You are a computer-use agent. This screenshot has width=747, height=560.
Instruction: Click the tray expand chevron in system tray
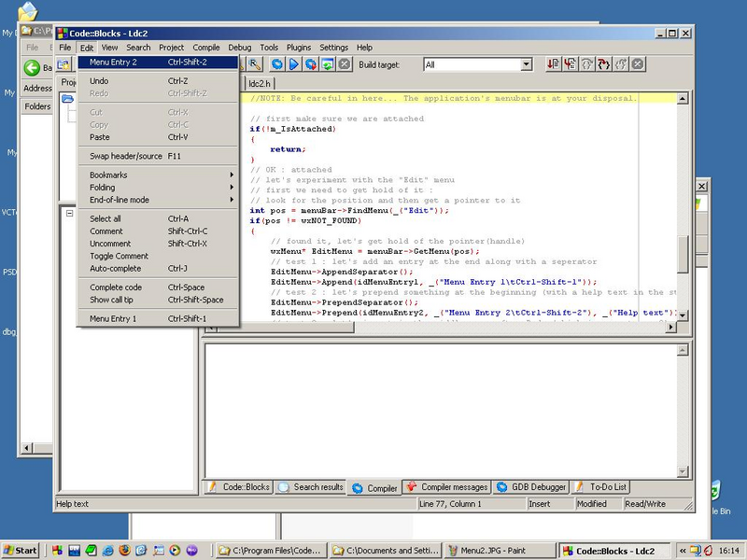[x=683, y=551]
